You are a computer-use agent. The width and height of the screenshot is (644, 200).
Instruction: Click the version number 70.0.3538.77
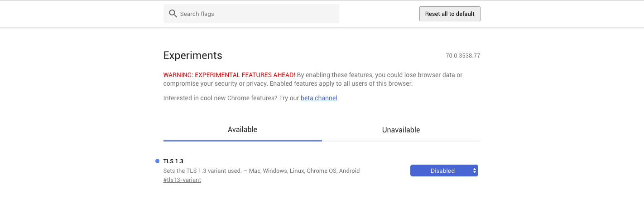point(463,56)
